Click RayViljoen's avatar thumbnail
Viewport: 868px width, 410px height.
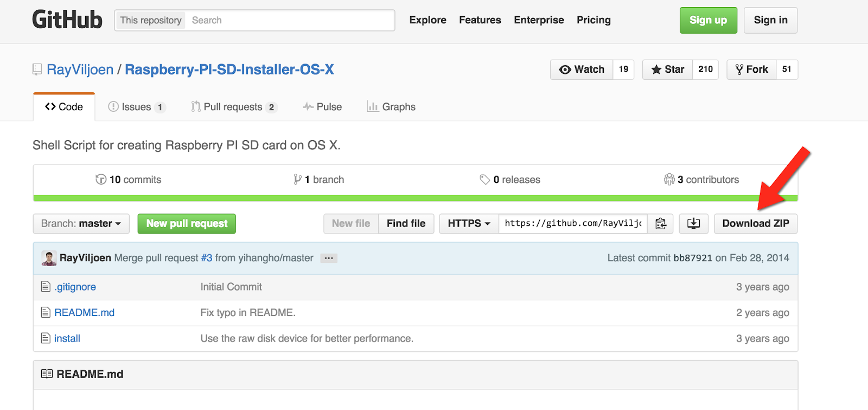click(49, 258)
